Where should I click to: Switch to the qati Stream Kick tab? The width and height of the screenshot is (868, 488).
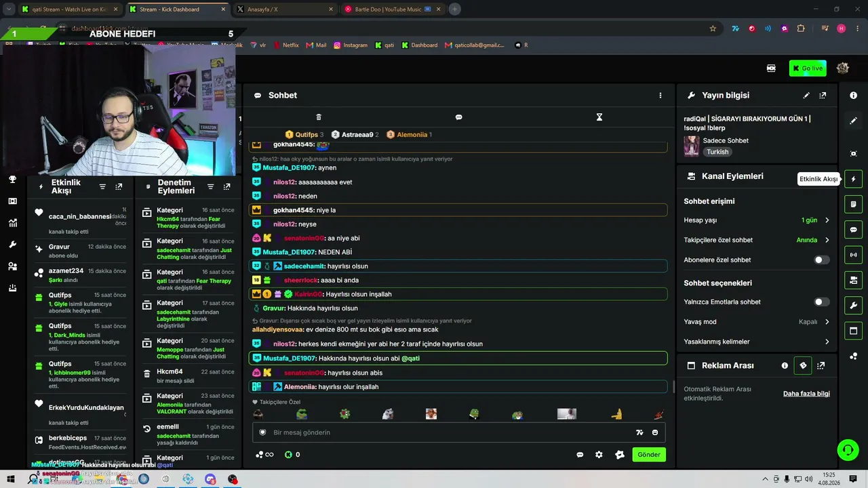70,9
